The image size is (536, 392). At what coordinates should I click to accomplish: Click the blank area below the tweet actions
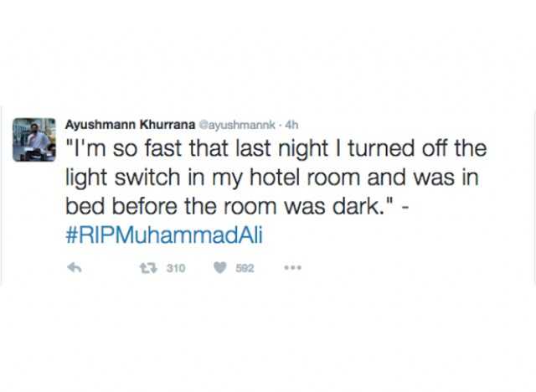pyautogui.click(x=268, y=338)
